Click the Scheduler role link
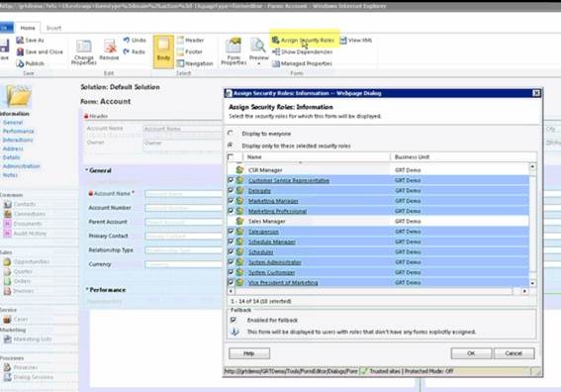This screenshot has height=392, width=561. (261, 252)
